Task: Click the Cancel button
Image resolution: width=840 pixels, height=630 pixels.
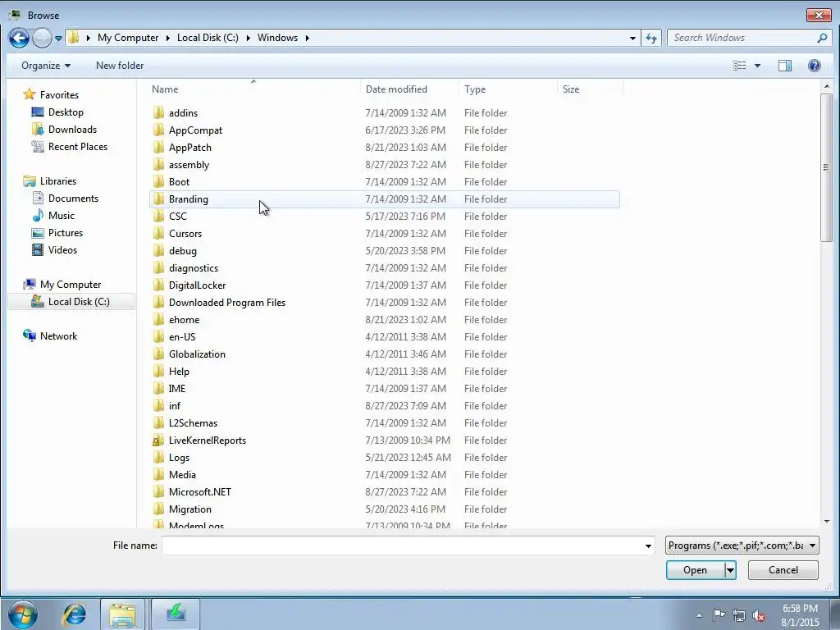Action: [x=783, y=570]
